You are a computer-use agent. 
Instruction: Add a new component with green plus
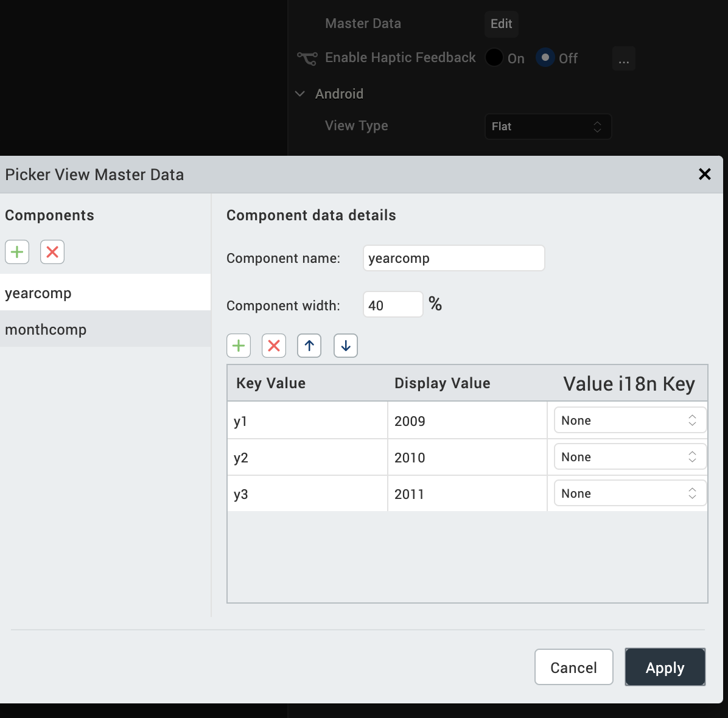point(17,252)
